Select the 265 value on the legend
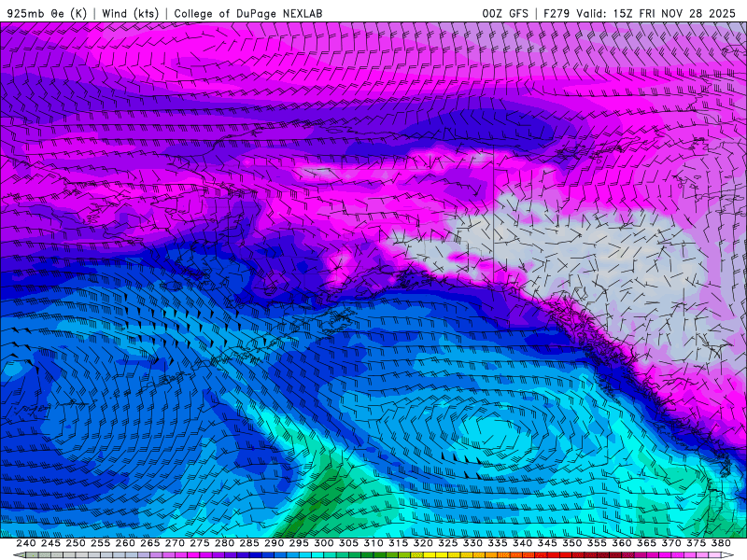Screen dimensions: 747x560 [149, 543]
